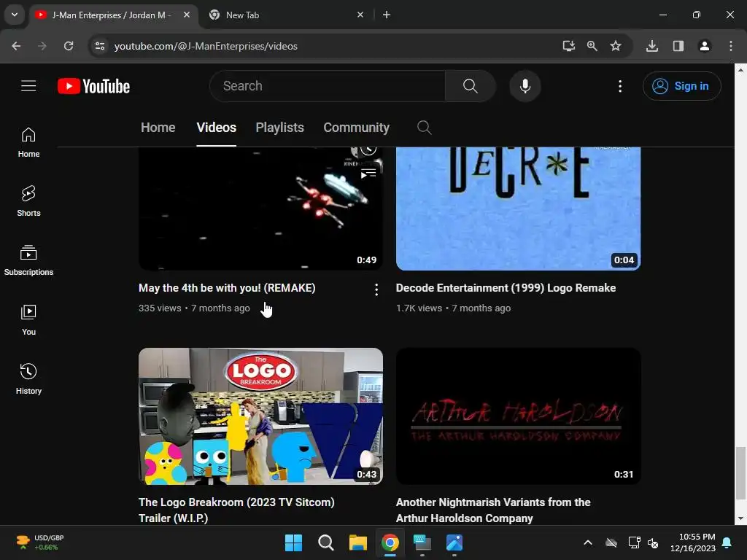
Task: Open the USD/GBP widget
Action: tap(39, 542)
